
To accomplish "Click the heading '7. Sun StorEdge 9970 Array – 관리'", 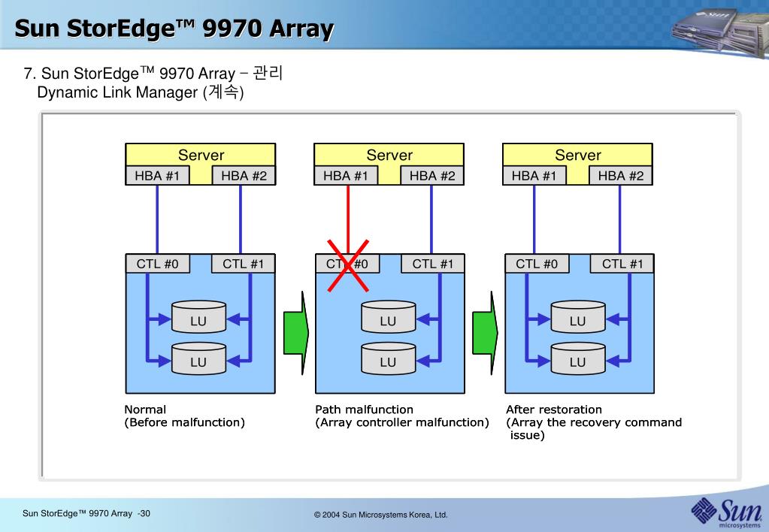I will pos(153,74).
